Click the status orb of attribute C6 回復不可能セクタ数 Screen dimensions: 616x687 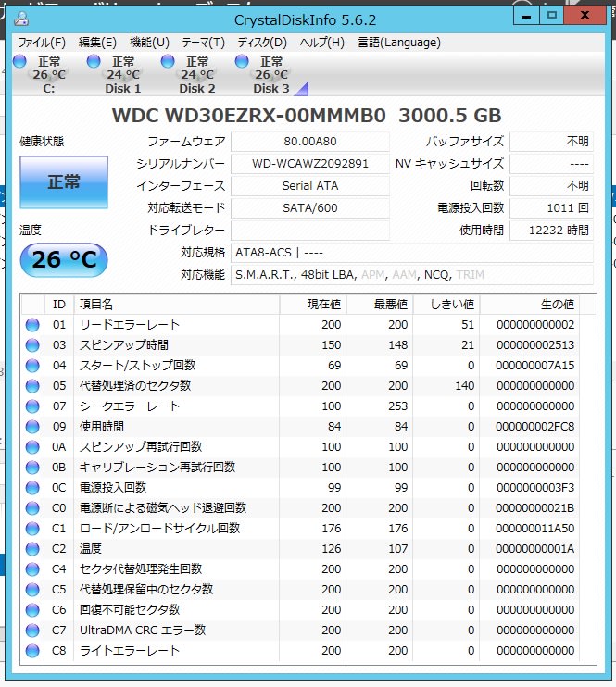[x=32, y=610]
